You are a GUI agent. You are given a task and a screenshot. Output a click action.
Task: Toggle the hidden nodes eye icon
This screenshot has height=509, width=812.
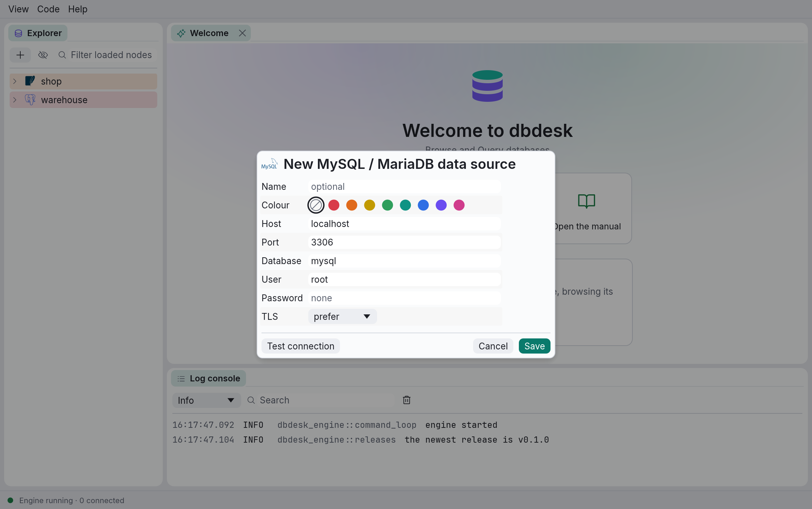[43, 55]
